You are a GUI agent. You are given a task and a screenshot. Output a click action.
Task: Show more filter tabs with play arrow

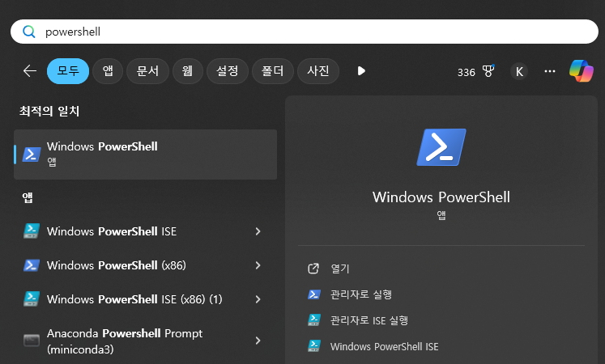361,71
